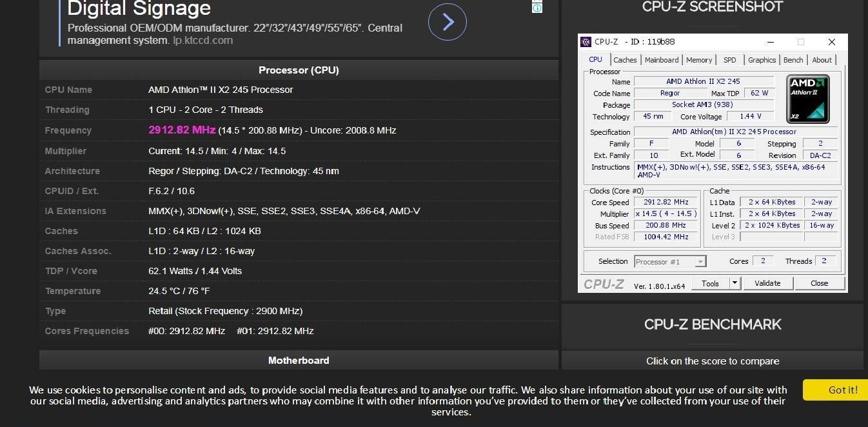Image resolution: width=868 pixels, height=427 pixels.
Task: Click the Revision field showing DA-C2
Action: click(x=820, y=155)
